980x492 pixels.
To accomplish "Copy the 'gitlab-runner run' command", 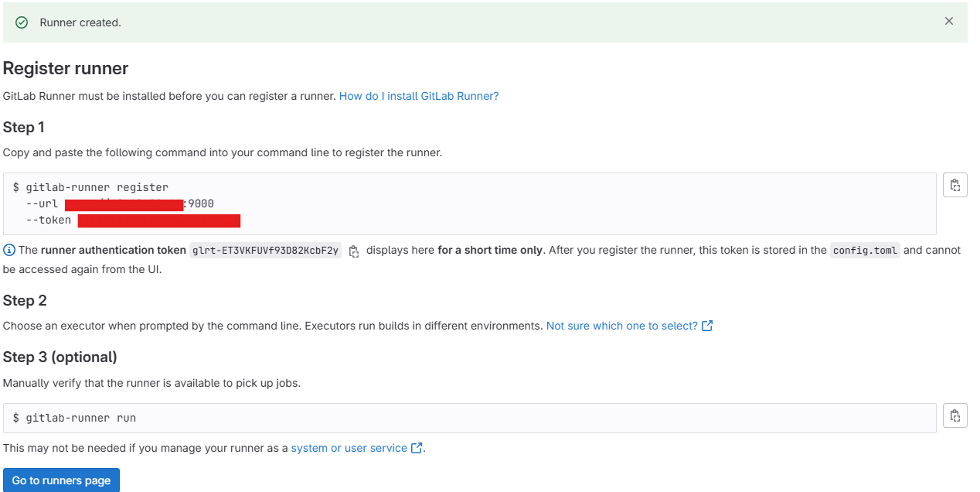I will [x=955, y=415].
